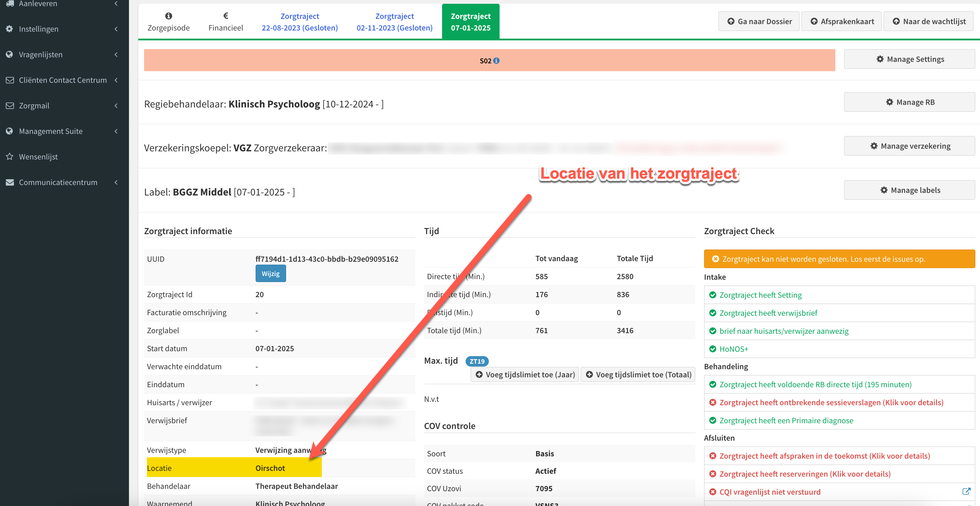Click Voeg tijdslimiet toe (Jaar) button
This screenshot has height=506, width=980.
point(525,374)
